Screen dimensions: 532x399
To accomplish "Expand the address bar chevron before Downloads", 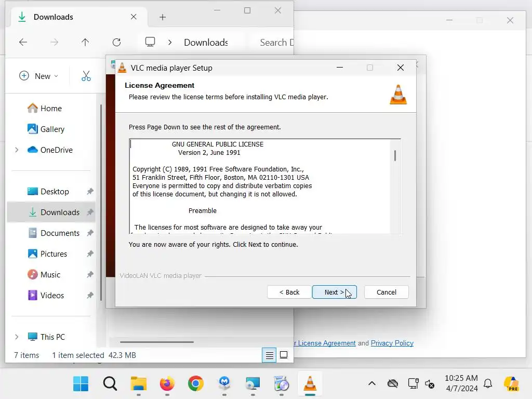I will [x=170, y=43].
